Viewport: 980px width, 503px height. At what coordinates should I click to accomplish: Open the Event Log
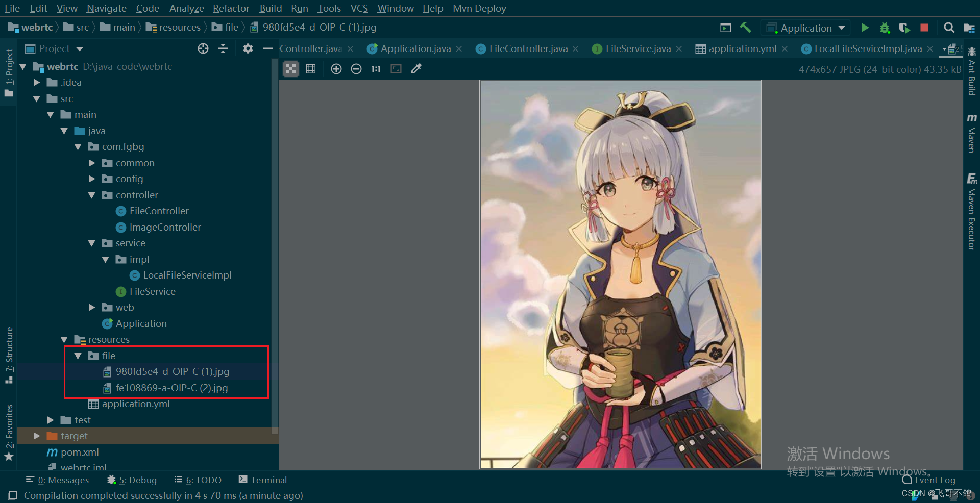point(928,480)
